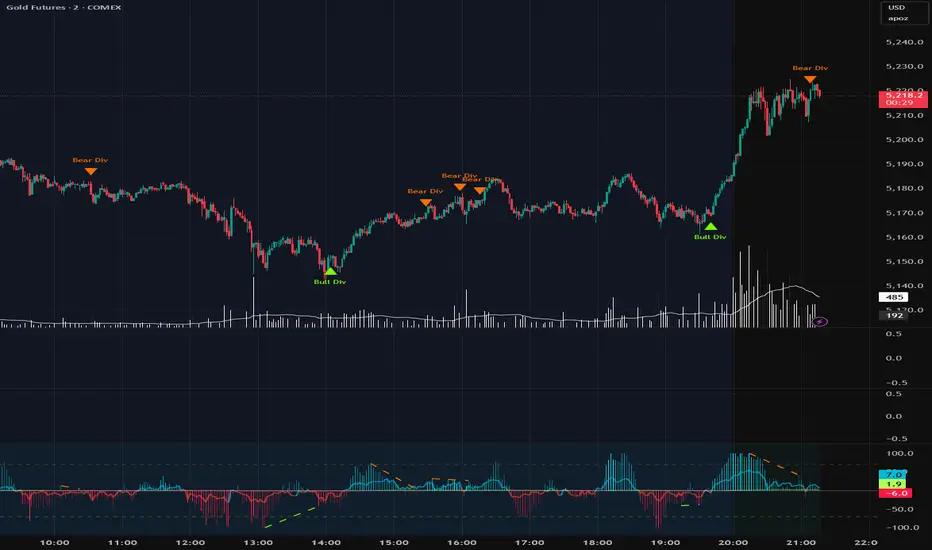Viewport: 932px width, 550px height.
Task: Click the 17:00 time axis label
Action: click(x=530, y=542)
